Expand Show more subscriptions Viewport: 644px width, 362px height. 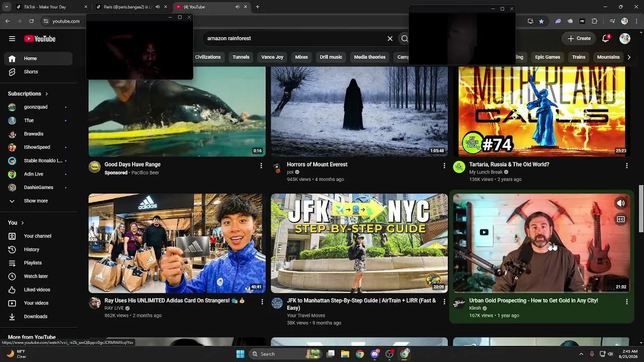coord(39,201)
